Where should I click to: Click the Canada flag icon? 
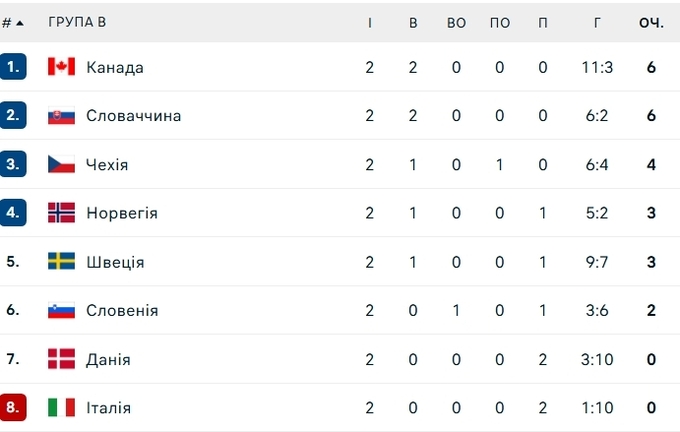pos(61,67)
